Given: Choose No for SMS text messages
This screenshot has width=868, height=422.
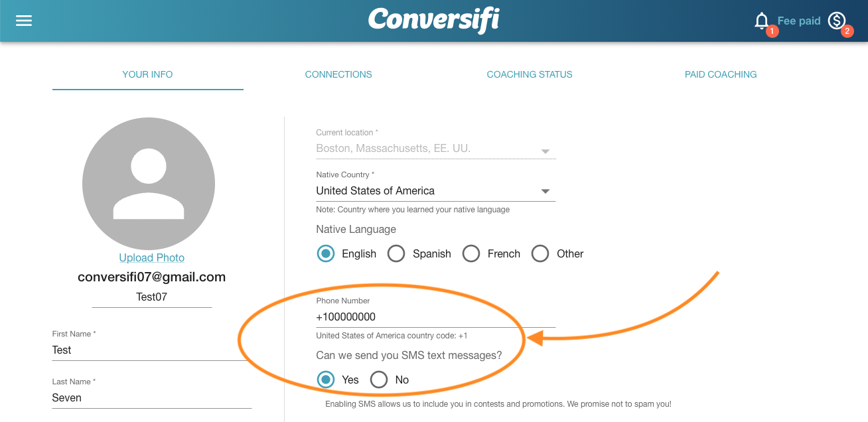Looking at the screenshot, I should (379, 380).
